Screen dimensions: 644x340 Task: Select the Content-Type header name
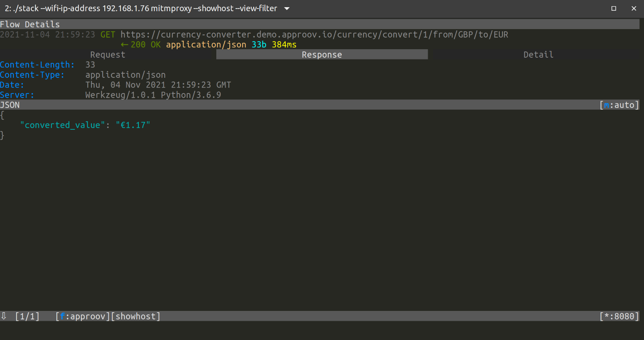click(x=32, y=75)
